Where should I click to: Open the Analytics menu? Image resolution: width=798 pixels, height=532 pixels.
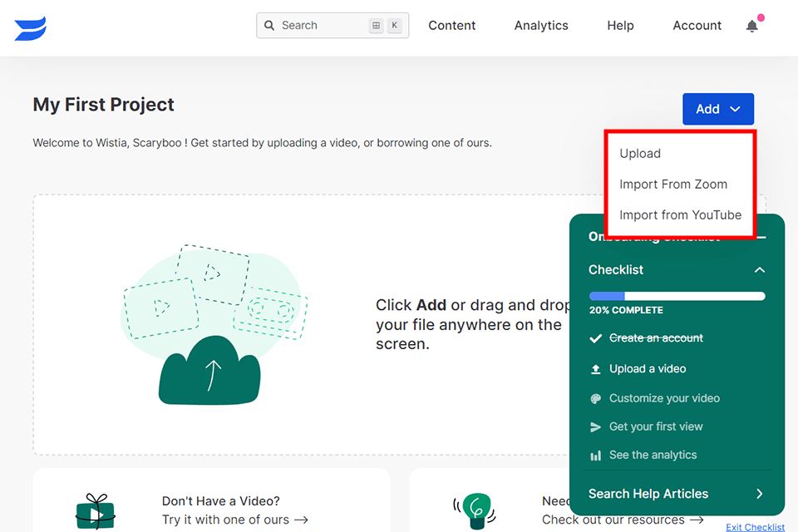tap(541, 26)
